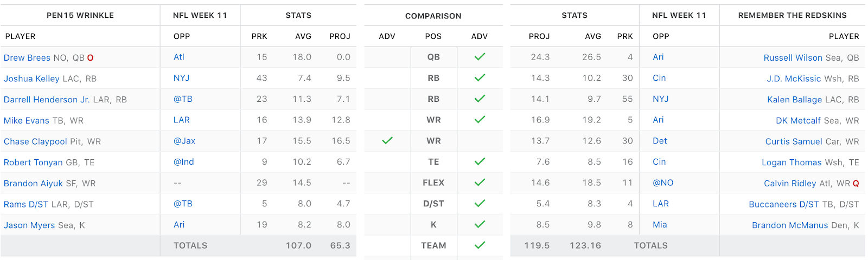Click the green checkmark in the QB row
868x260 pixels.
(480, 57)
